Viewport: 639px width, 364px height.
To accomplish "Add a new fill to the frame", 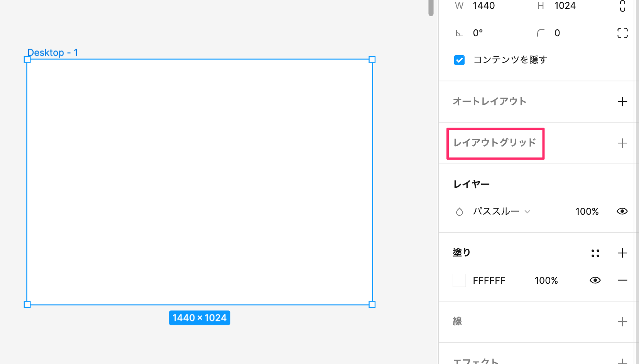I will coord(622,253).
